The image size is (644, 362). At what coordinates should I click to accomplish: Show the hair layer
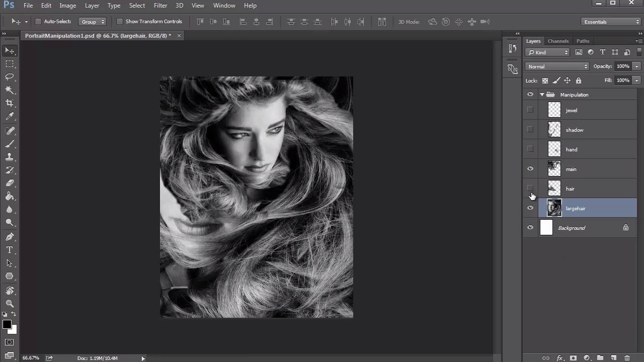pos(530,189)
